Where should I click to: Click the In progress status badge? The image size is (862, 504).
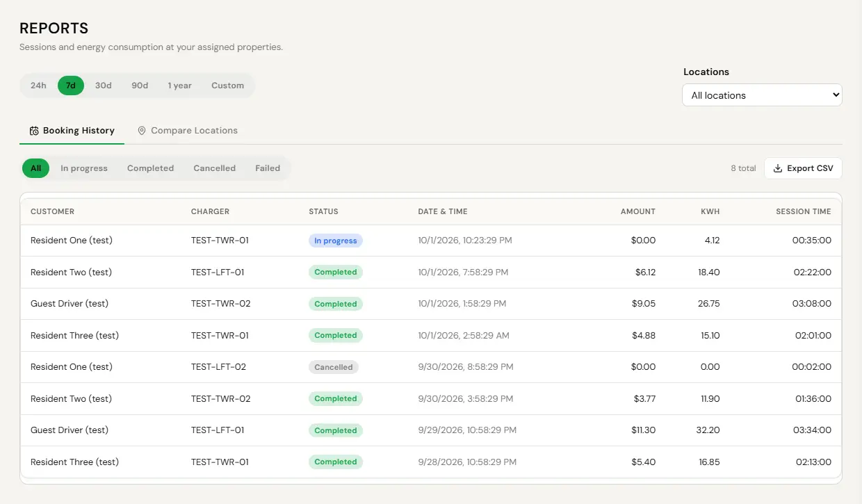point(336,241)
